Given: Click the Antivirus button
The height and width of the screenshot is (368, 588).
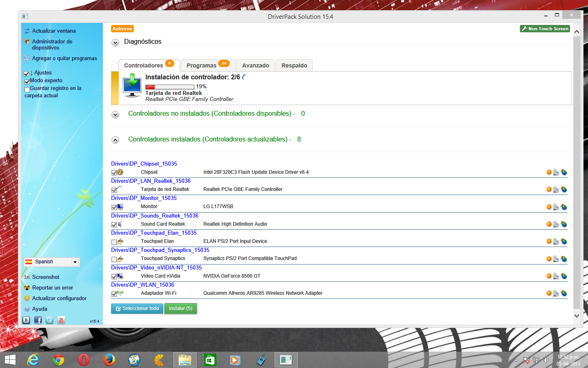Looking at the screenshot, I should click(x=122, y=29).
